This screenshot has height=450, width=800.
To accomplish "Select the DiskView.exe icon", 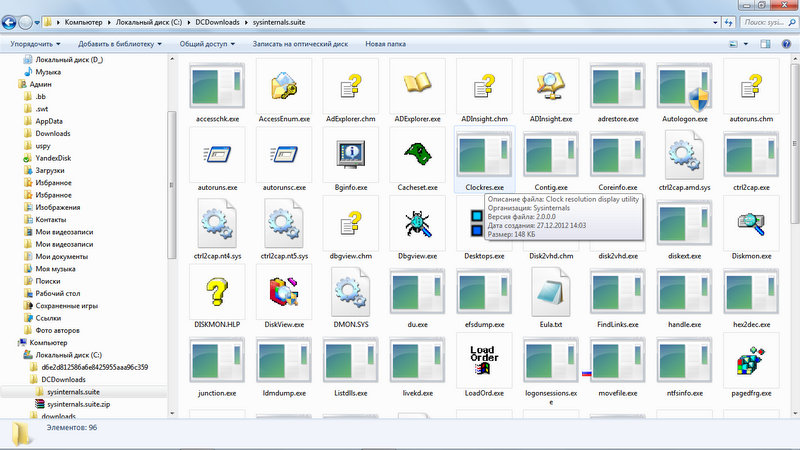I will coord(284,291).
